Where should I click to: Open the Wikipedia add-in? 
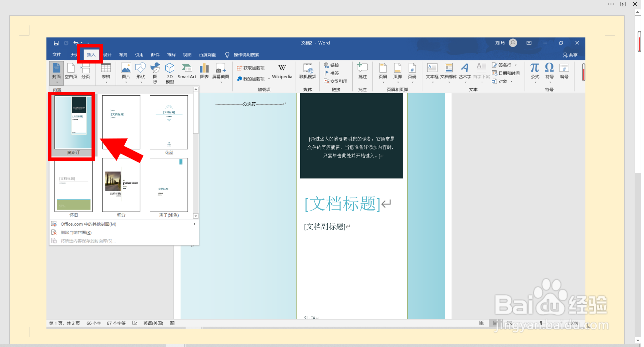point(282,72)
